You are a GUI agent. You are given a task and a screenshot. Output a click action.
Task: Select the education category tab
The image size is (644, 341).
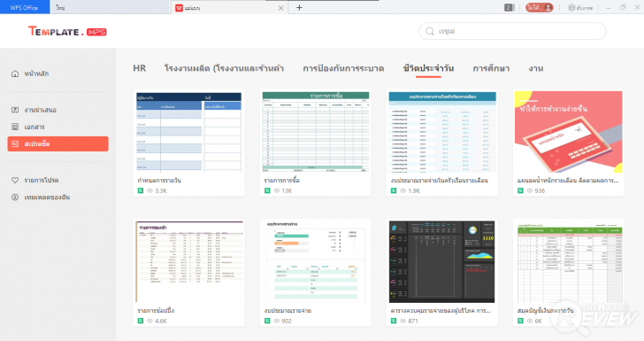click(491, 68)
